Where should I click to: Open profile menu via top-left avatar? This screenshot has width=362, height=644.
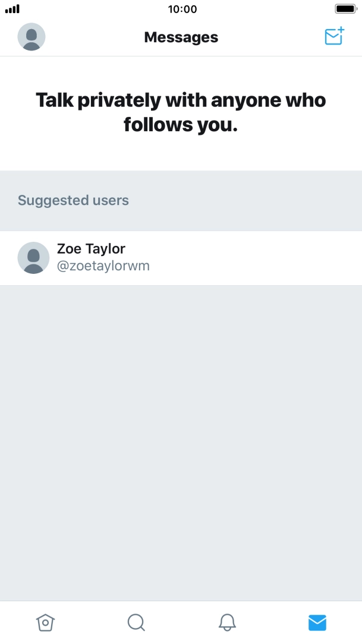point(32,37)
